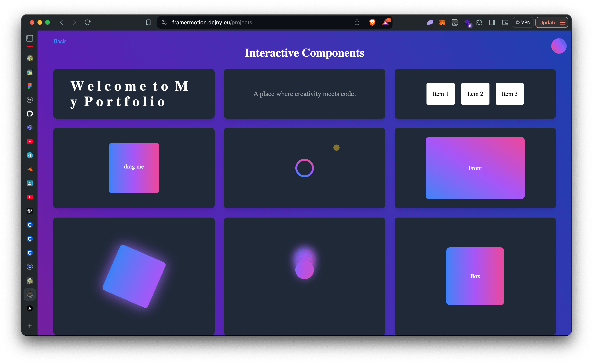This screenshot has width=593, height=364.
Task: Add a new tab with plus icon
Action: tap(30, 326)
